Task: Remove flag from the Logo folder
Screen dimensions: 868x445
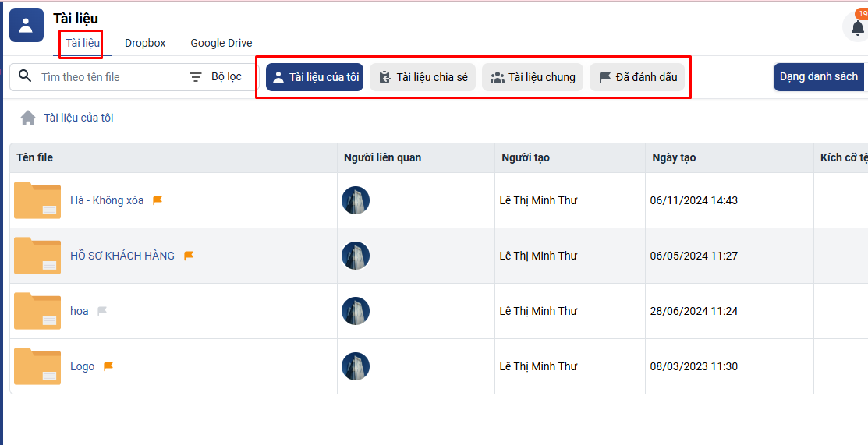Action: [x=108, y=366]
